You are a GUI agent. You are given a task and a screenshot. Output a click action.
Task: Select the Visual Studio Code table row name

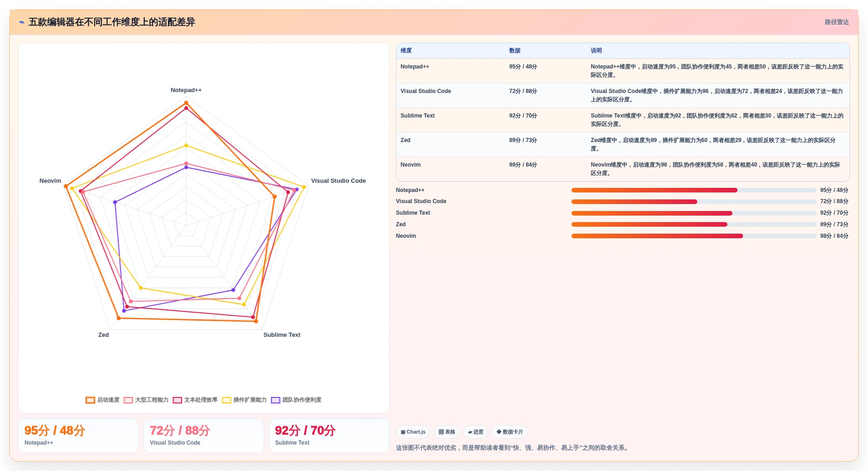tap(426, 91)
